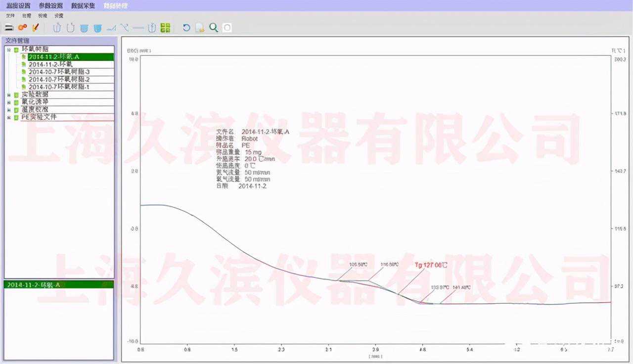633x364 pixels.
Task: Collapse the 环氧树脂 folder in file tree
Action: click(8, 50)
